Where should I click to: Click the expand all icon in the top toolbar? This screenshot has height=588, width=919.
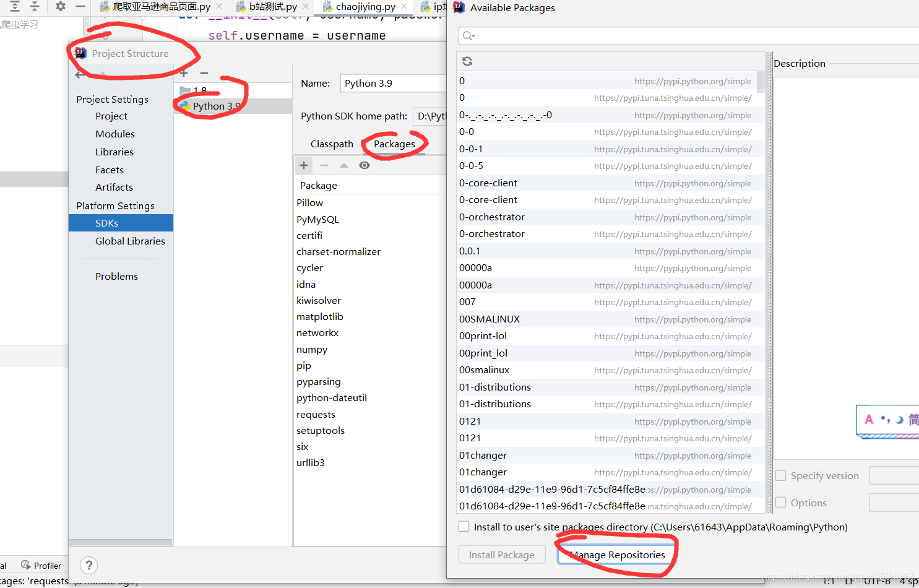[15, 6]
